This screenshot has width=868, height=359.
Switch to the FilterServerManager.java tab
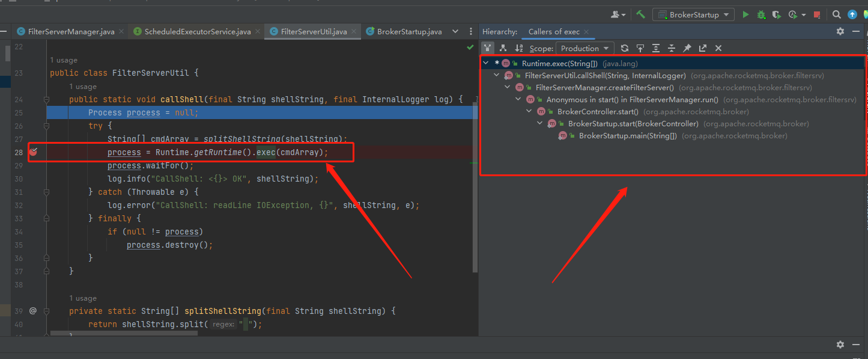coord(71,31)
